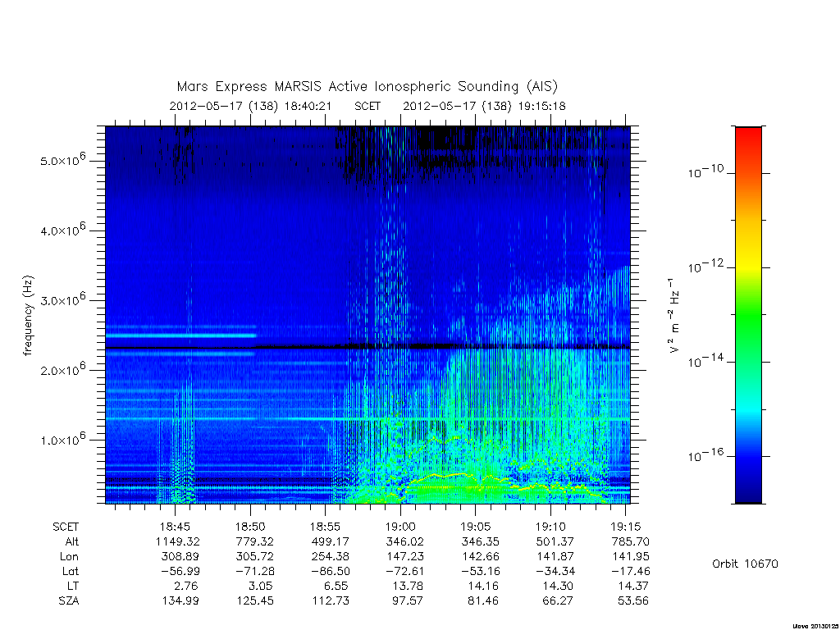Image resolution: width=840 pixels, height=630 pixels.
Task: Click the start time '2012-05-17 (138) 18:40:21'
Action: tap(250, 106)
